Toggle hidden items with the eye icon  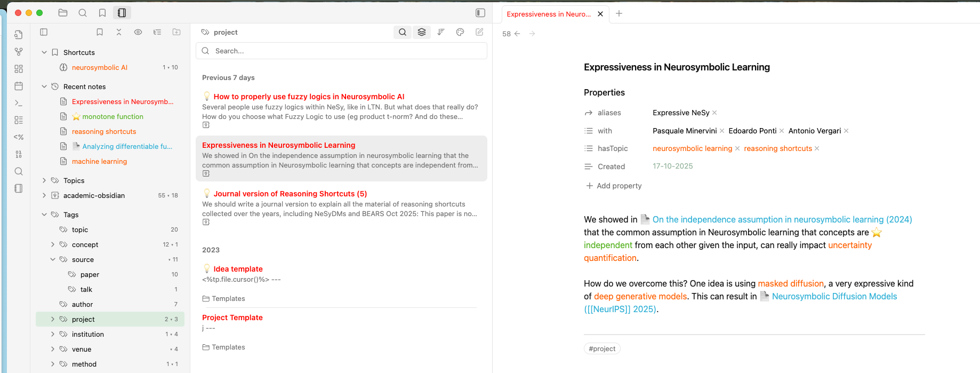138,32
